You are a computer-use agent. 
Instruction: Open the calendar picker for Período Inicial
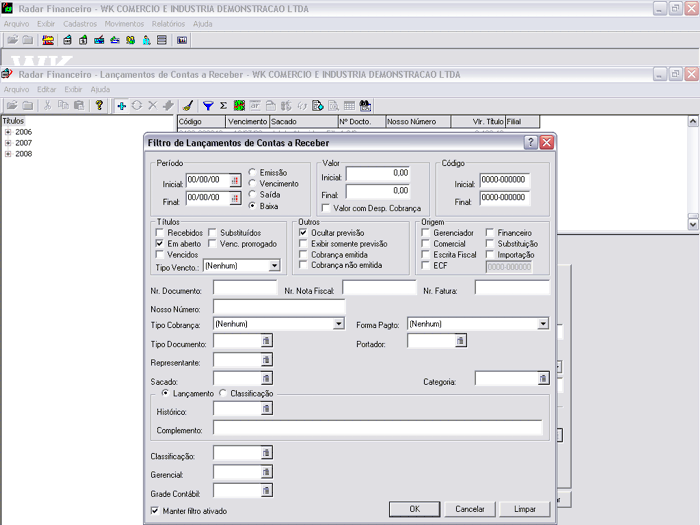coord(236,181)
